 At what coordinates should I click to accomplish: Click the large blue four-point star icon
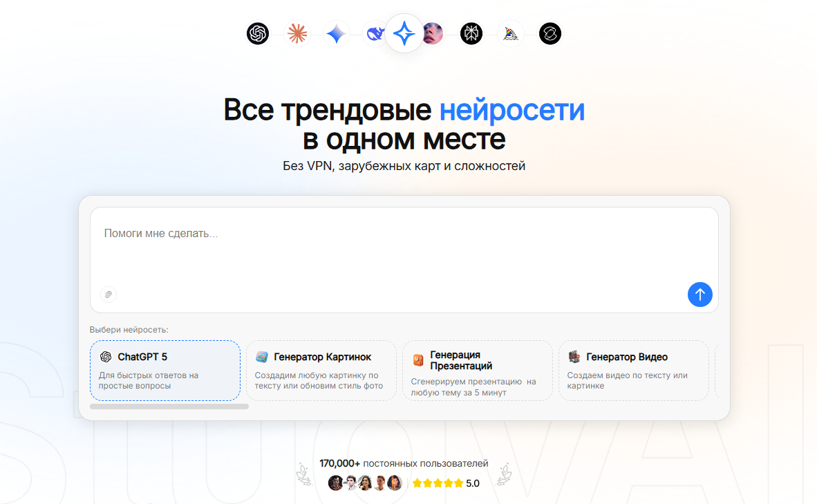click(404, 33)
